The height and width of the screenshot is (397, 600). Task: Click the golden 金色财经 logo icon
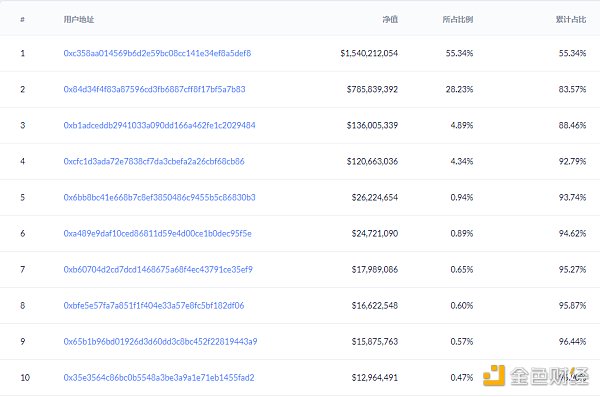494,376
